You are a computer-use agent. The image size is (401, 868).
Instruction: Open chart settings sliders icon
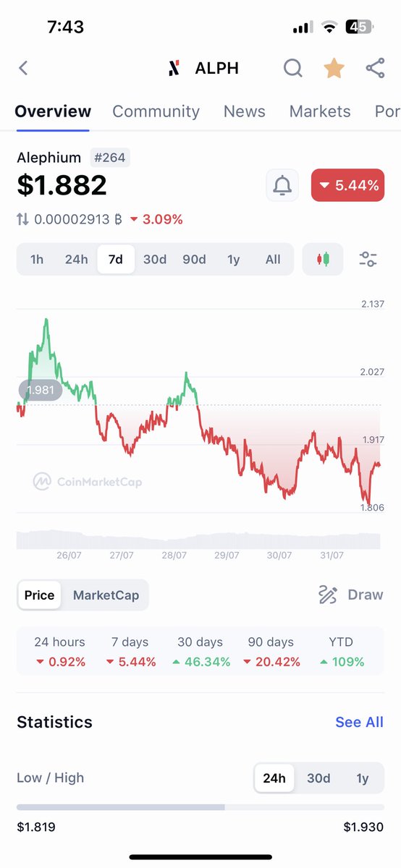(x=368, y=259)
